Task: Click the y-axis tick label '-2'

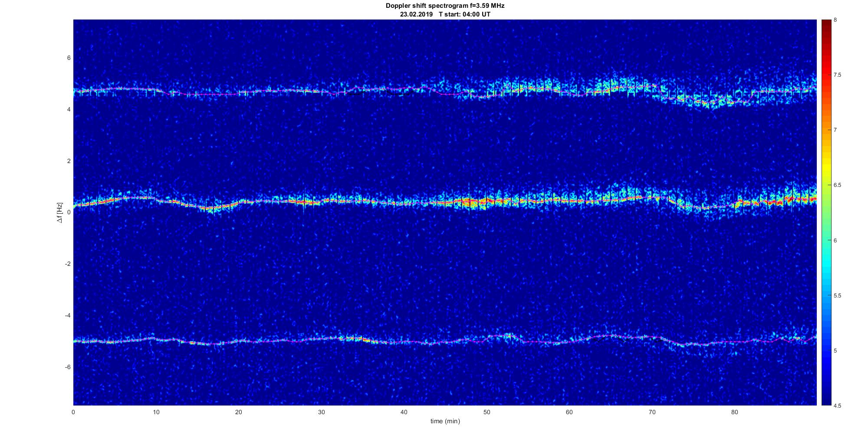Action: click(67, 264)
